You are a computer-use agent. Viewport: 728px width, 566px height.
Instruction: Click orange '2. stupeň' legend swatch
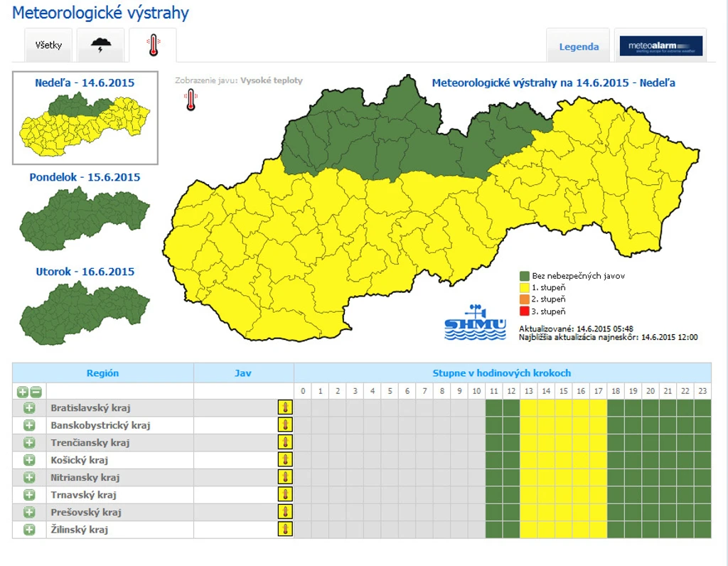[x=525, y=299]
